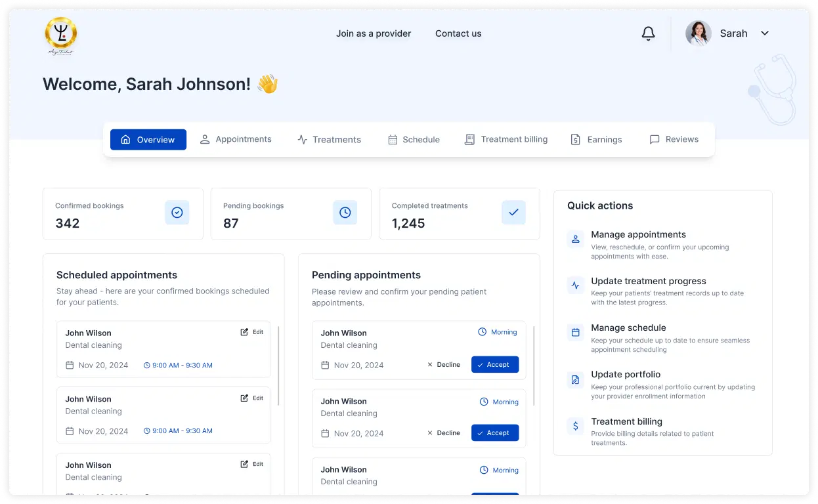Click the Treatment billing dollar icon
This screenshot has width=818, height=504.
point(576,426)
